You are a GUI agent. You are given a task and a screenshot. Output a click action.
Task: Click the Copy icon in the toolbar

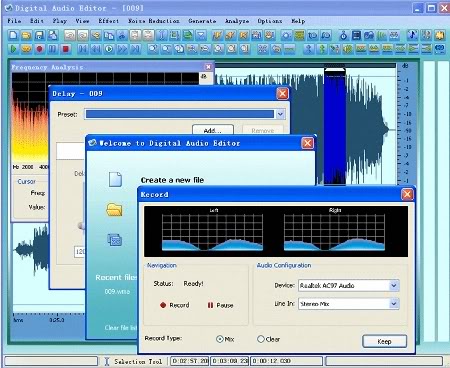[x=109, y=35]
